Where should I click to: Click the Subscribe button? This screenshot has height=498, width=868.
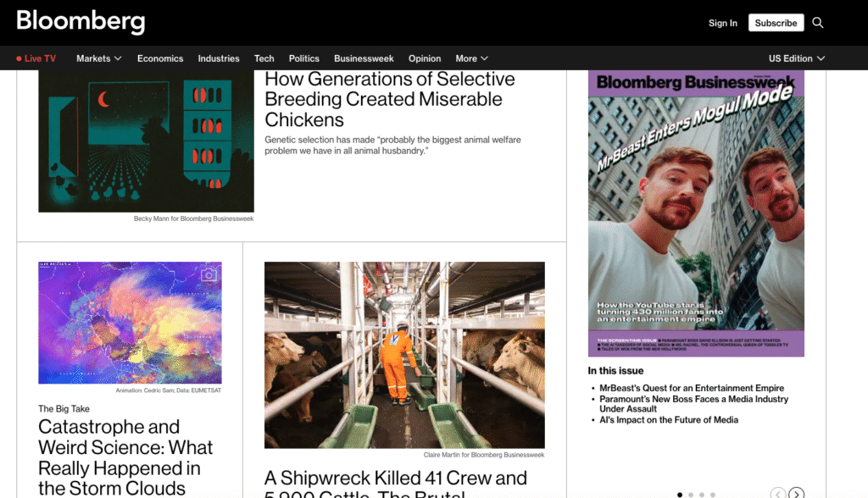(776, 23)
